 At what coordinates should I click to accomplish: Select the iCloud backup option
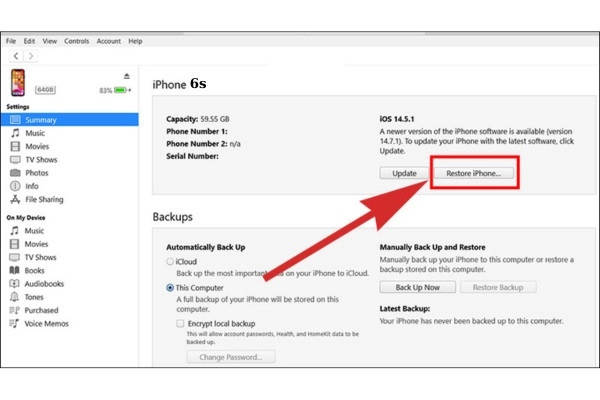click(169, 261)
